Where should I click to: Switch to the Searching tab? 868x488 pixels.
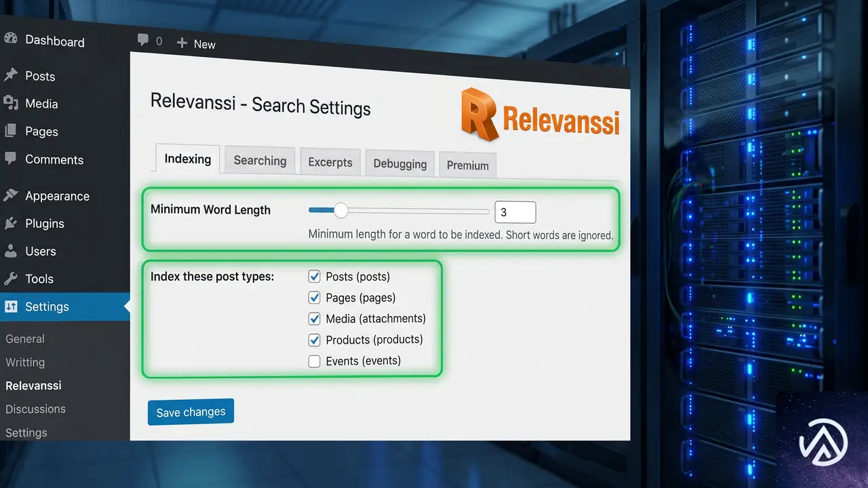coord(260,161)
